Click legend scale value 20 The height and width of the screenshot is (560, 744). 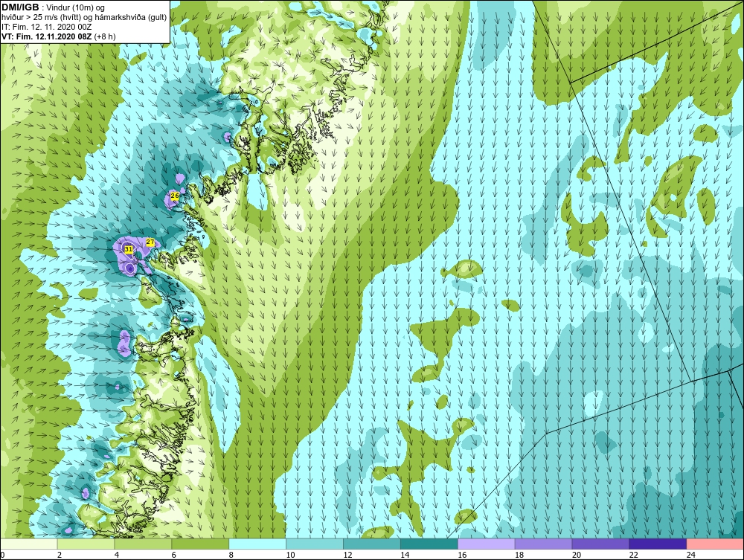(x=576, y=555)
